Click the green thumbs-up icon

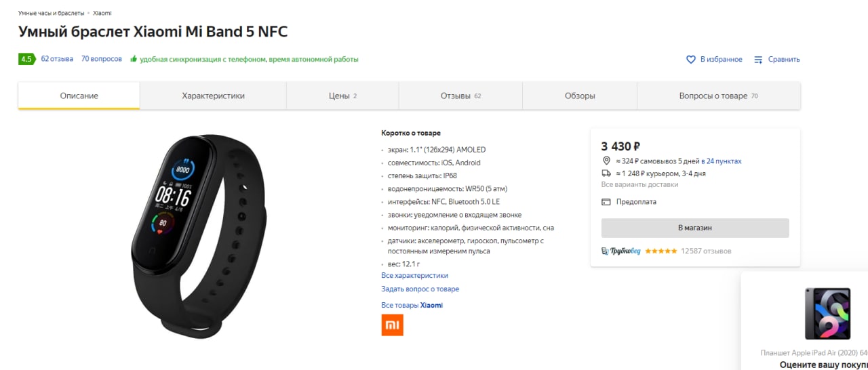coord(134,60)
